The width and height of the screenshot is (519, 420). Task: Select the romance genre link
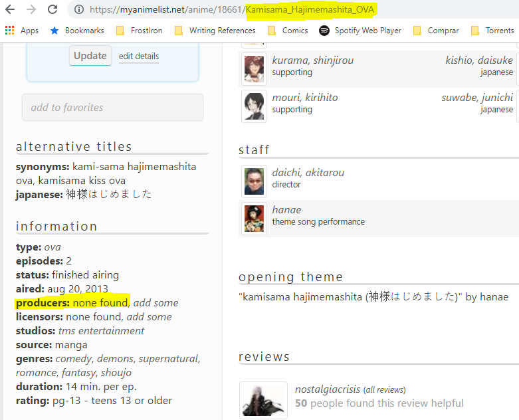36,373
